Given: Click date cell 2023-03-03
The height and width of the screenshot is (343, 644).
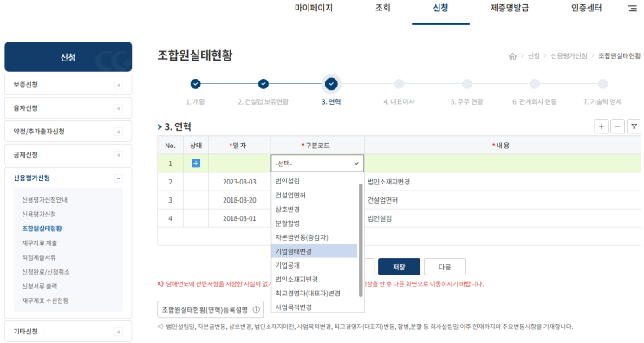Looking at the screenshot, I should [x=239, y=182].
